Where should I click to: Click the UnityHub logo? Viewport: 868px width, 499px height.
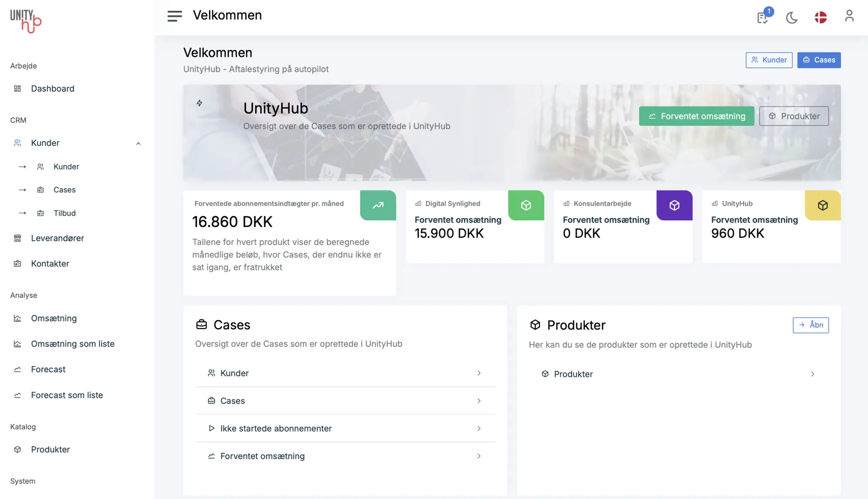(26, 21)
